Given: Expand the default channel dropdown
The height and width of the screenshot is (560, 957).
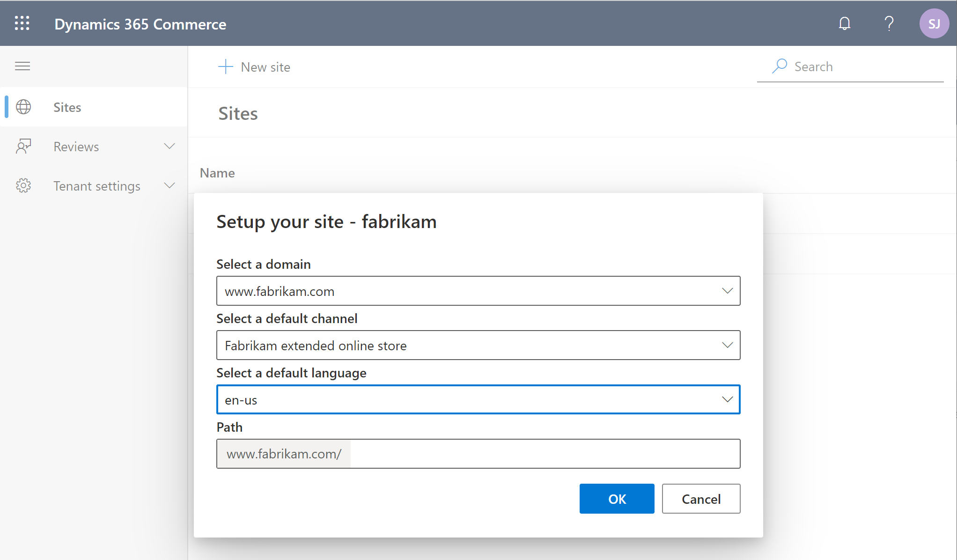Looking at the screenshot, I should tap(727, 345).
